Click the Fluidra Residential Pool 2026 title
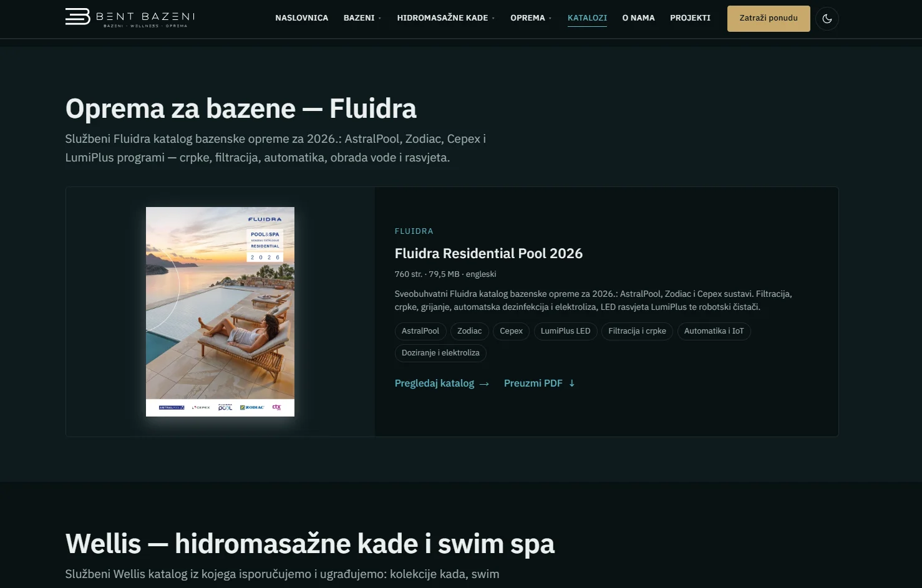The height and width of the screenshot is (588, 922). click(x=488, y=253)
